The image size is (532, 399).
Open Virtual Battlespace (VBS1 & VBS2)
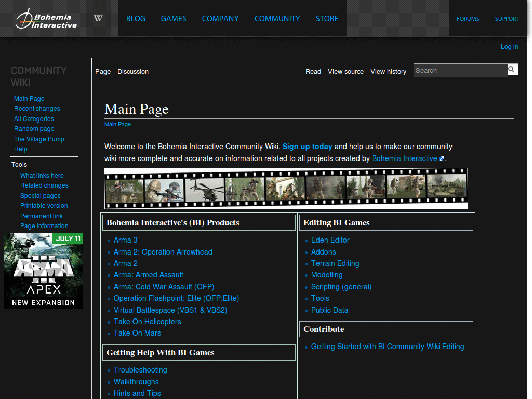pos(170,310)
